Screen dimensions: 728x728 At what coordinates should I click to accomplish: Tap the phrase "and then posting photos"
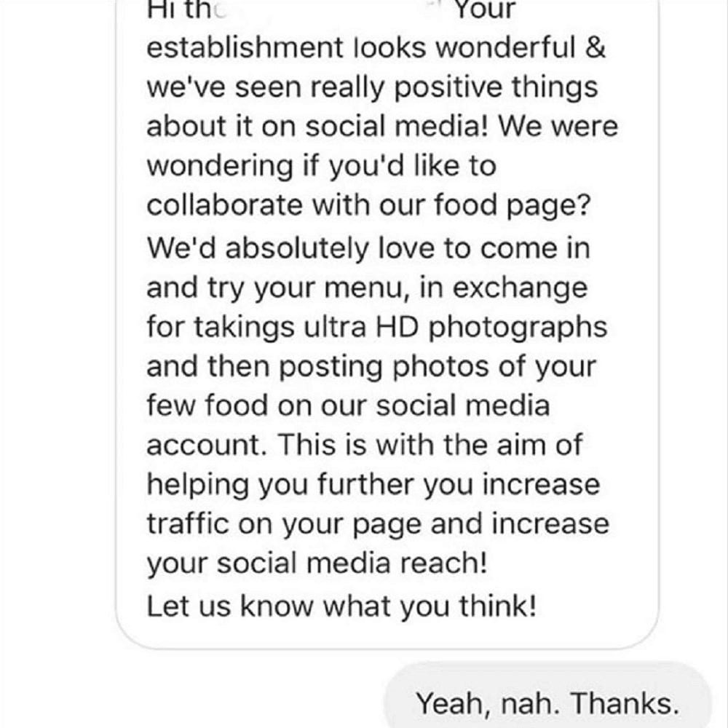click(x=317, y=366)
